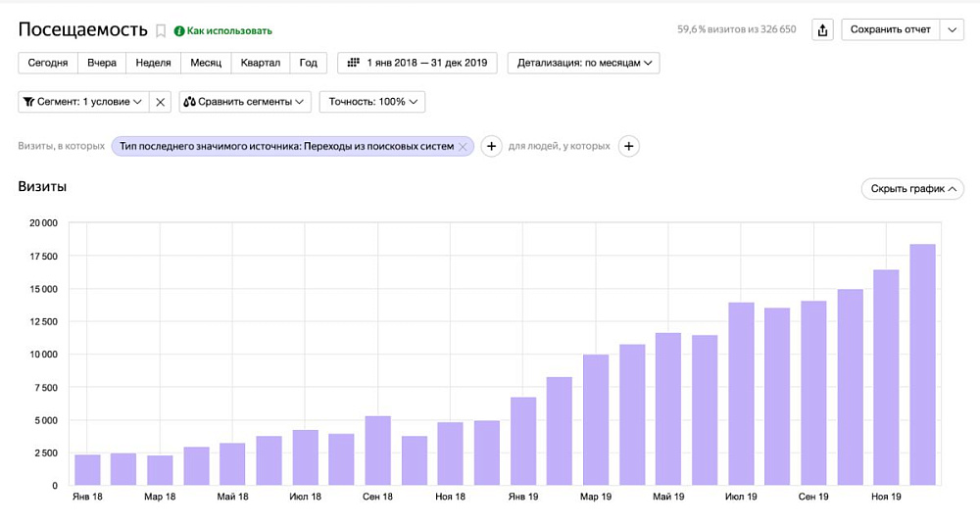Screen dimensions: 980x524
Task: Click the export/share report icon
Action: 823,29
